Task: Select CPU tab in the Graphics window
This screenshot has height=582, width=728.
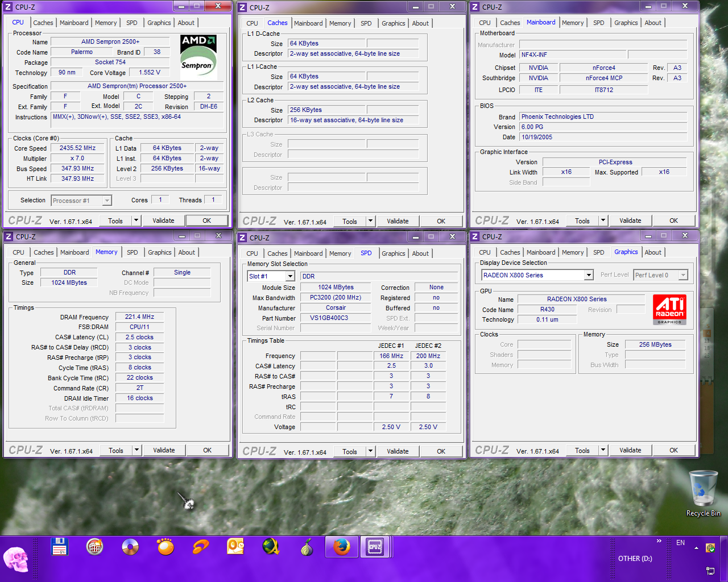Action: click(485, 252)
